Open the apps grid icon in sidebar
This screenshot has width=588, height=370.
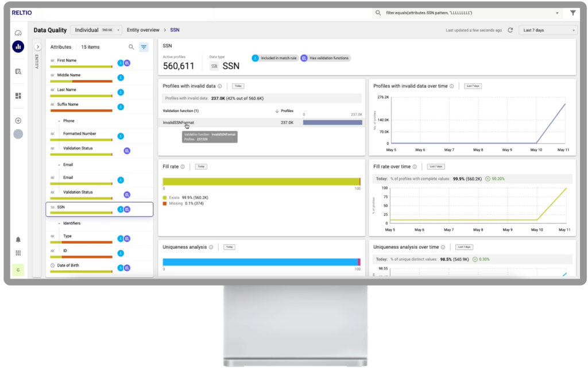pos(18,253)
